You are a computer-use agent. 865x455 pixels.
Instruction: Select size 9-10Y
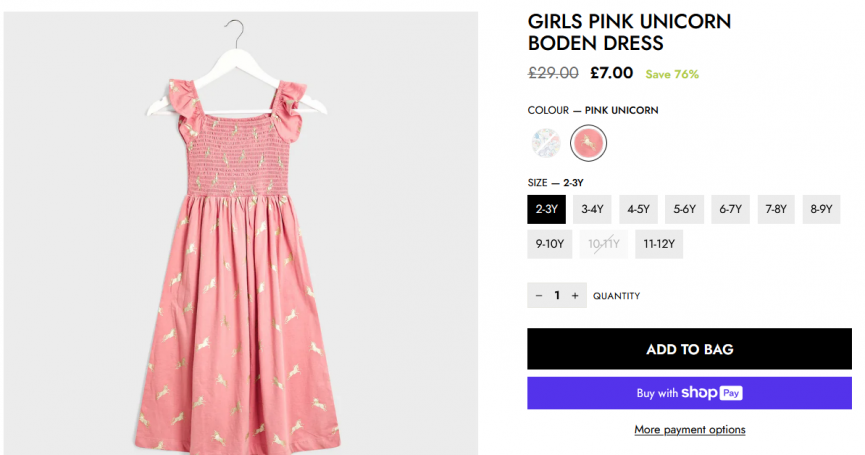pyautogui.click(x=549, y=244)
